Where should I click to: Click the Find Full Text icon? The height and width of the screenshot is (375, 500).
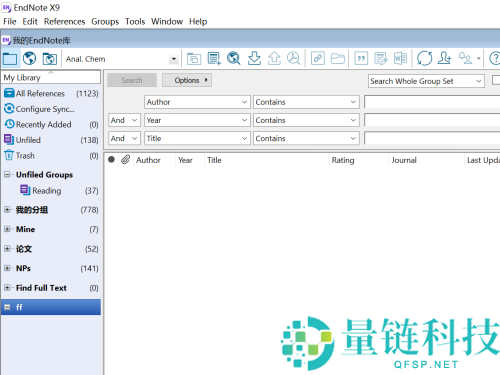tap(294, 58)
